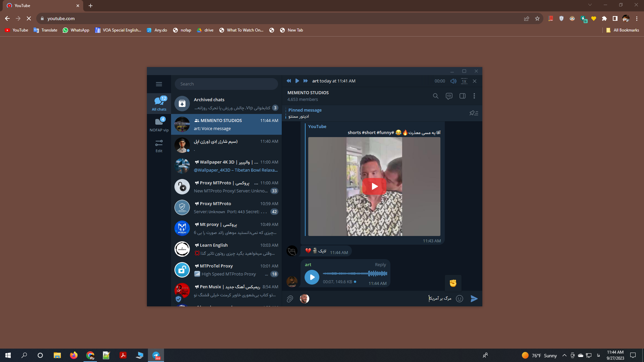Click the attach file paperclip icon
Image resolution: width=644 pixels, height=362 pixels.
pos(290,299)
